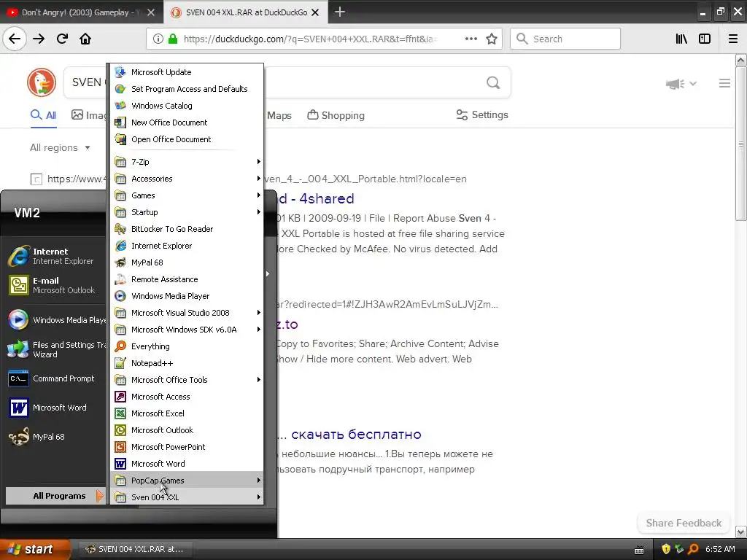747x560 pixels.
Task: Open Files and Settings Transfer Wizard
Action: (x=55, y=349)
